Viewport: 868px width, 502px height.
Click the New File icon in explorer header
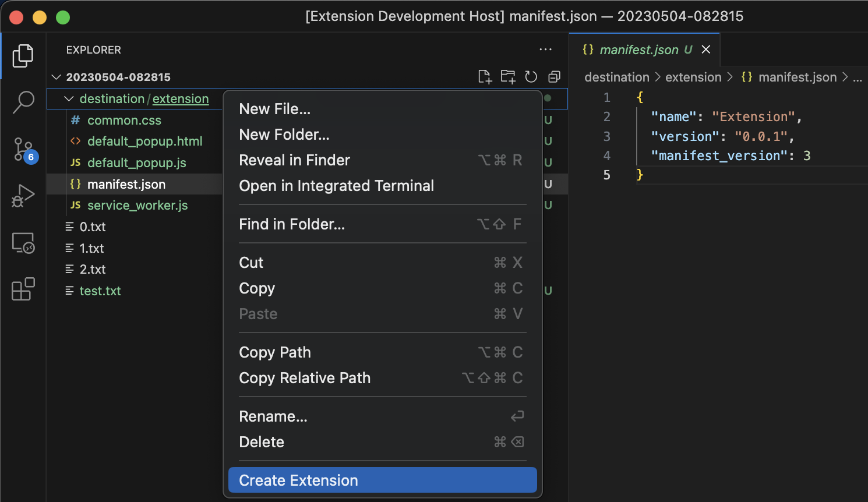(x=485, y=77)
